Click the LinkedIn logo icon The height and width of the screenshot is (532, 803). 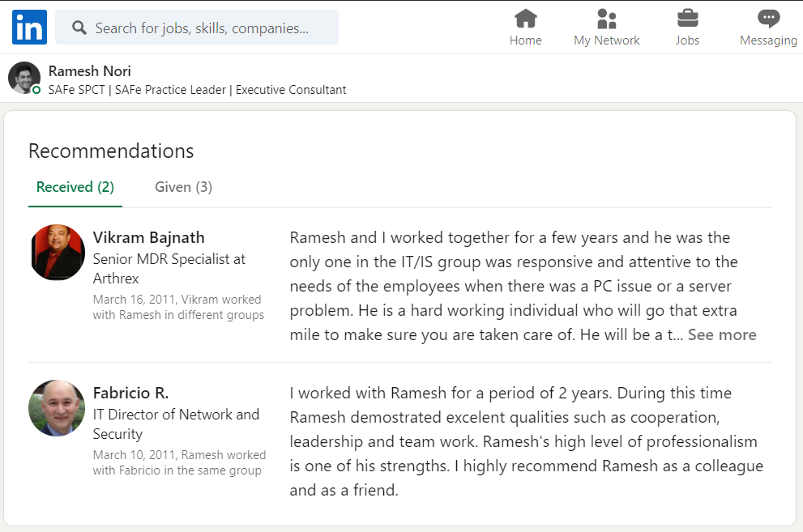tap(30, 28)
